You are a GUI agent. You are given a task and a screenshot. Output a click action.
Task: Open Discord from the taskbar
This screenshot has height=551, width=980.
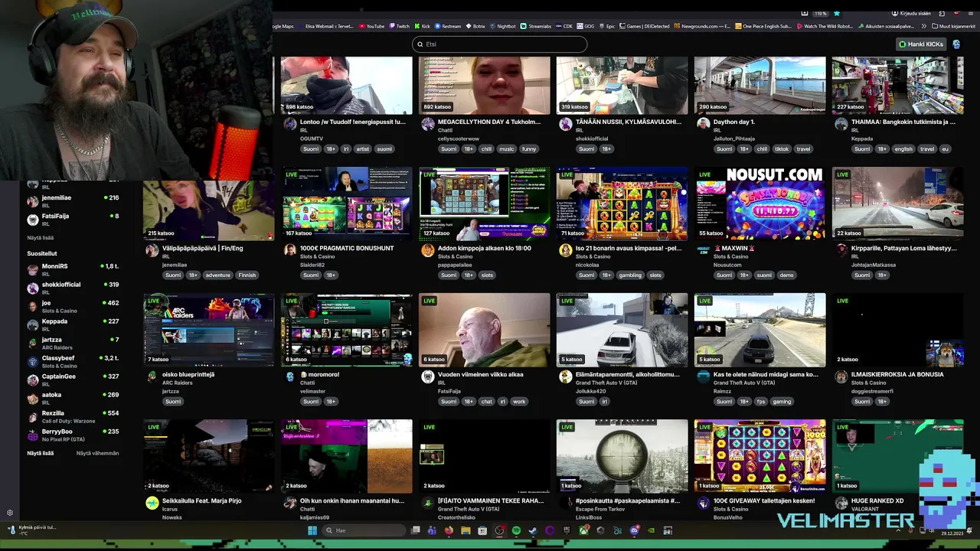point(634,530)
